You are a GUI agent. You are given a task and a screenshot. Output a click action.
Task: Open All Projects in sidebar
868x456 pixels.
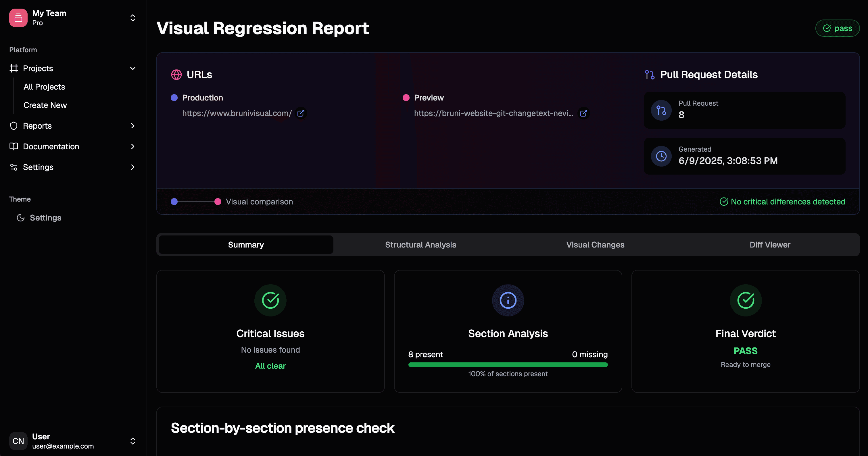44,87
